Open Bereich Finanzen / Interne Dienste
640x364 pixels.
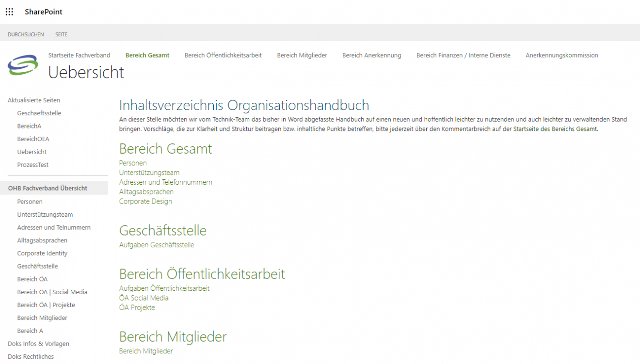pos(464,55)
